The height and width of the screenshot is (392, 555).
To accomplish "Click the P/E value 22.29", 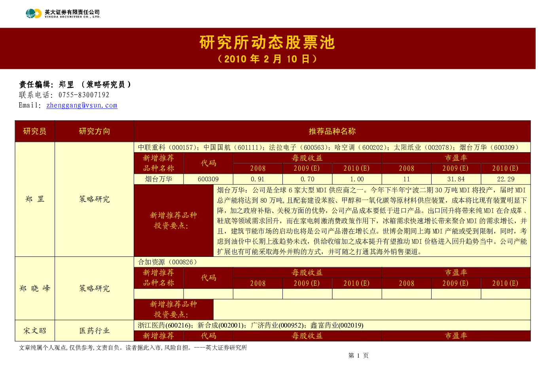I will (x=506, y=179).
